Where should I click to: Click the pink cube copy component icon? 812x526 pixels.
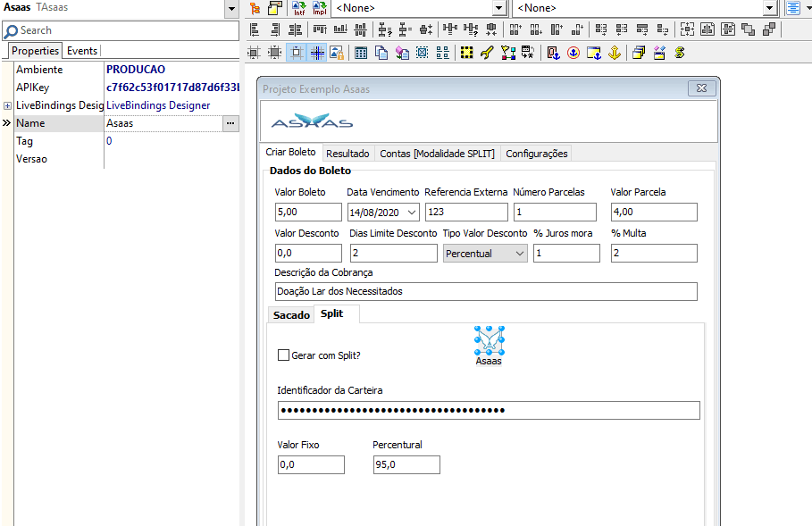pos(402,53)
